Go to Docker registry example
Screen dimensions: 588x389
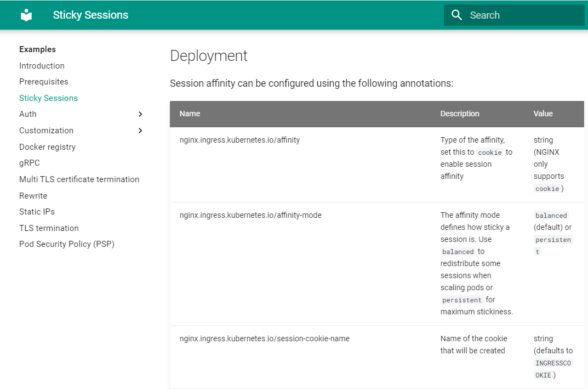point(47,147)
